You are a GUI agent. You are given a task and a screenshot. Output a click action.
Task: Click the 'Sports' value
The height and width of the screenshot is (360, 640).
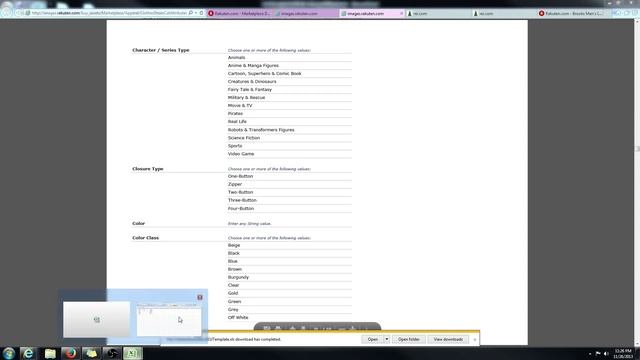[235, 146]
